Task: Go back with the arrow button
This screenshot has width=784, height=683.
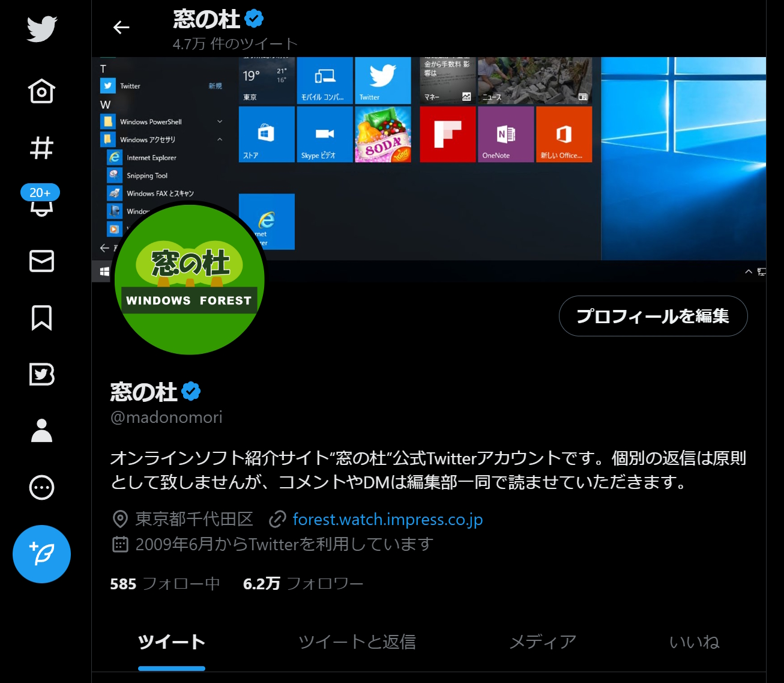Action: click(121, 27)
